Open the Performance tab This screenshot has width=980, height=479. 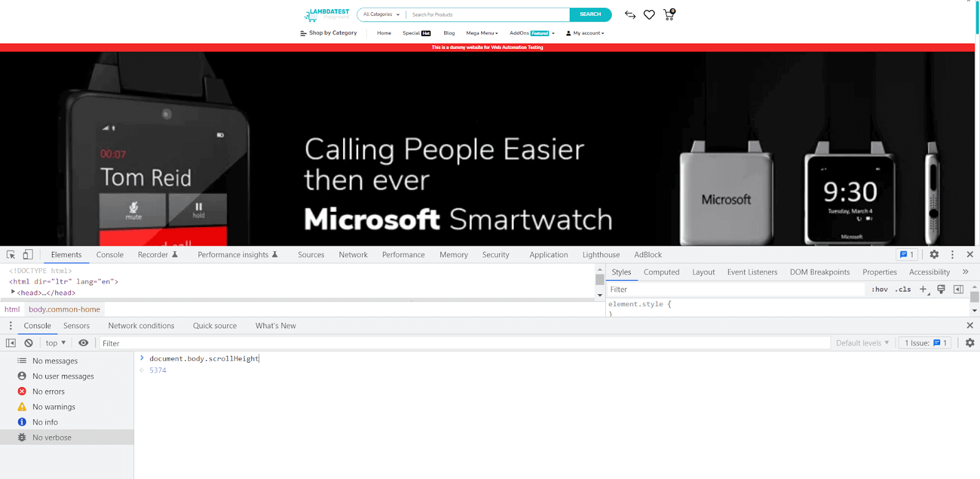tap(404, 255)
